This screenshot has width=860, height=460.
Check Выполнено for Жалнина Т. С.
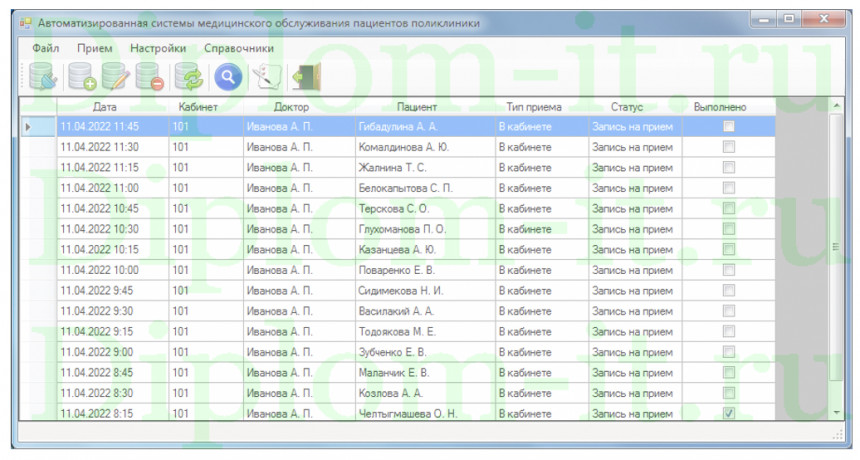[x=728, y=167]
